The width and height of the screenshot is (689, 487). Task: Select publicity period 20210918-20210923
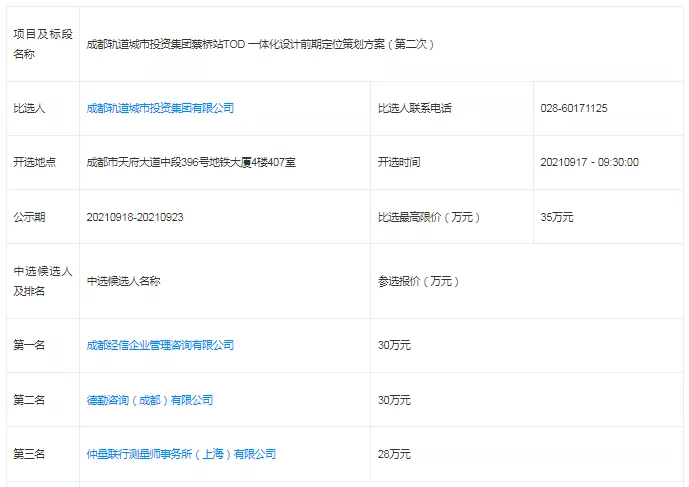(135, 217)
